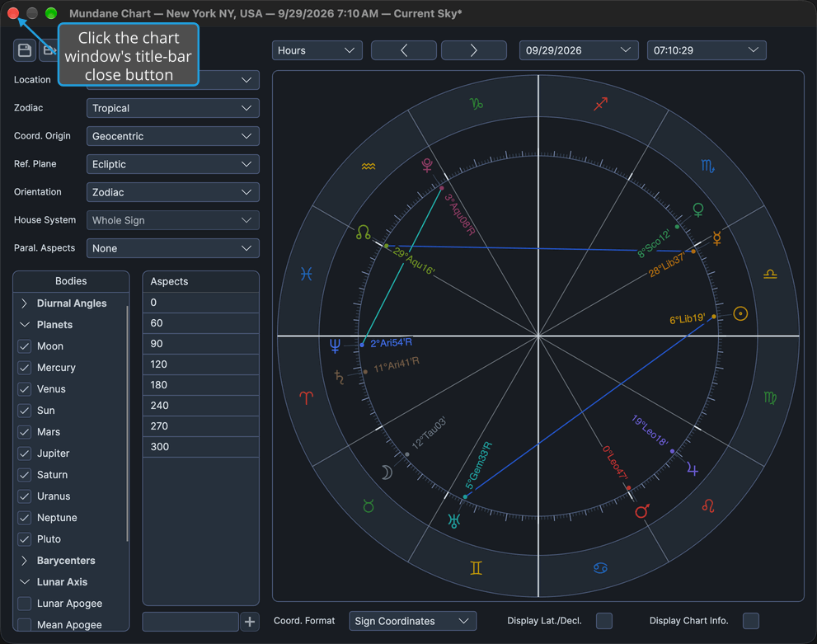The height and width of the screenshot is (644, 817).
Task: Open the Hours time-step dropdown
Action: coord(317,50)
